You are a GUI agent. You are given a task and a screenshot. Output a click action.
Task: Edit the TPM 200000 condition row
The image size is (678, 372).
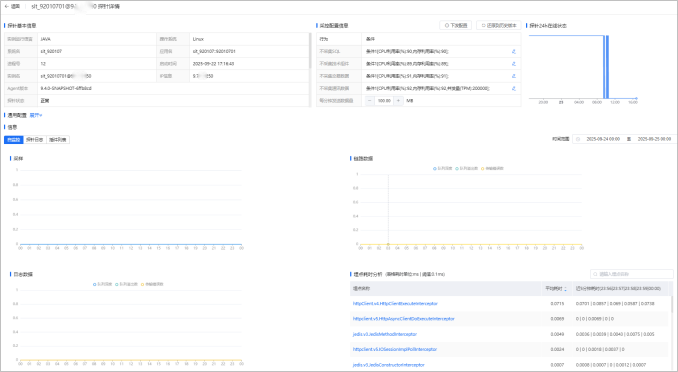[x=514, y=88]
